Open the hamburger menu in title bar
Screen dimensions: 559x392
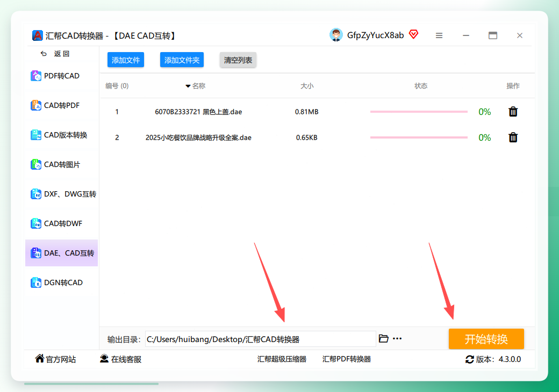tap(439, 35)
